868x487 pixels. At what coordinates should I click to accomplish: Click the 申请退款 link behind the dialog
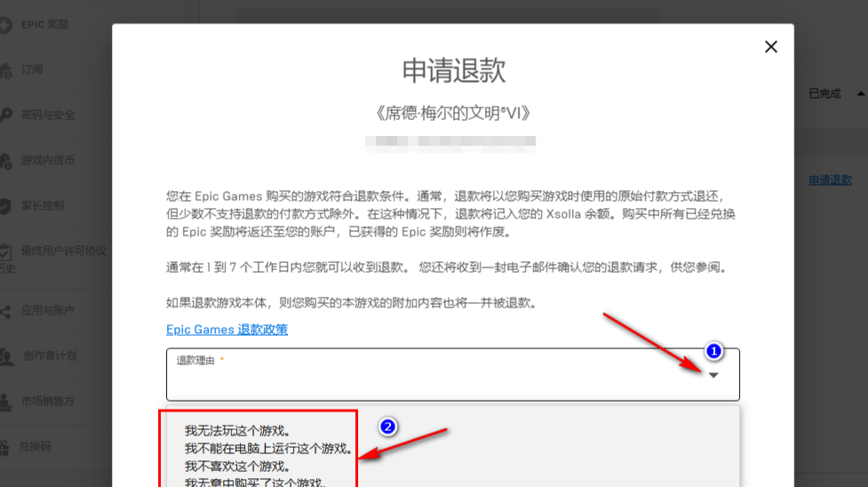tap(830, 180)
